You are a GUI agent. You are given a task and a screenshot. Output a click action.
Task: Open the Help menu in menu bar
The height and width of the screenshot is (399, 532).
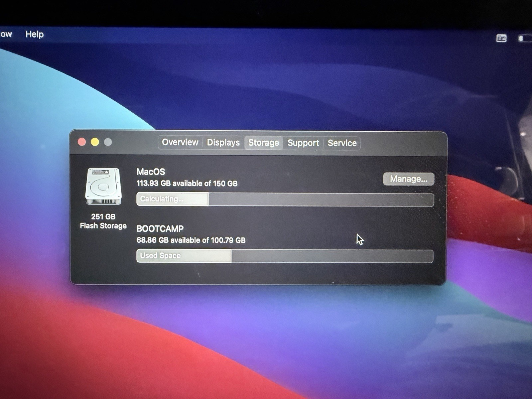(x=35, y=34)
